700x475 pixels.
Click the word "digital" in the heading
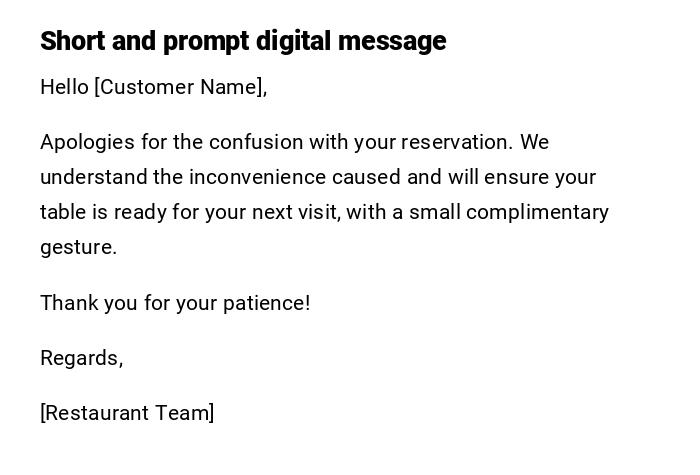pyautogui.click(x=293, y=41)
